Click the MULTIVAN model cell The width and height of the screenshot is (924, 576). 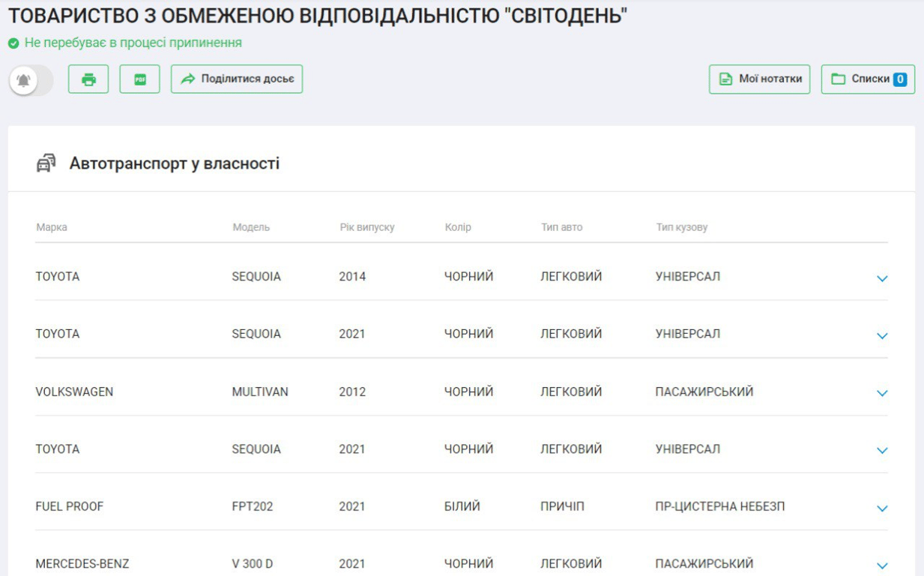click(260, 391)
